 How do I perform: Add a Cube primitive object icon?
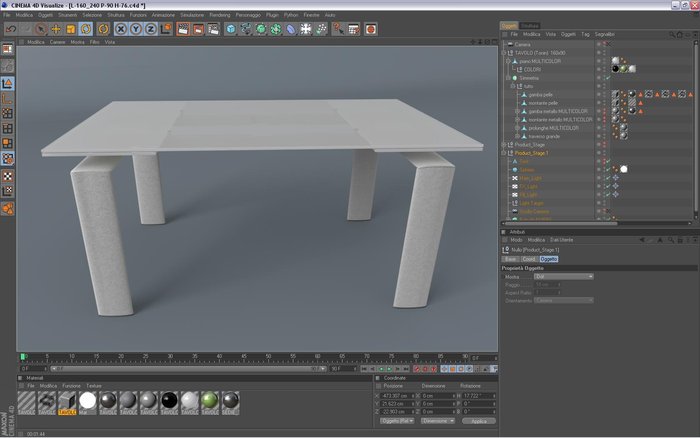[230, 29]
